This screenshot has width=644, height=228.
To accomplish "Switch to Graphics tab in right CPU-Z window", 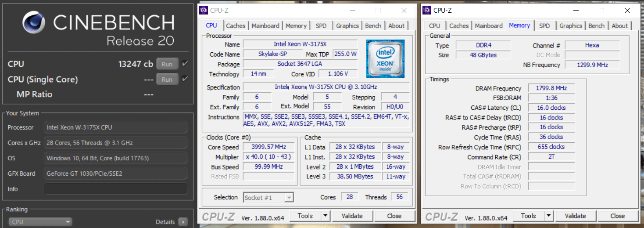I will 571,26.
